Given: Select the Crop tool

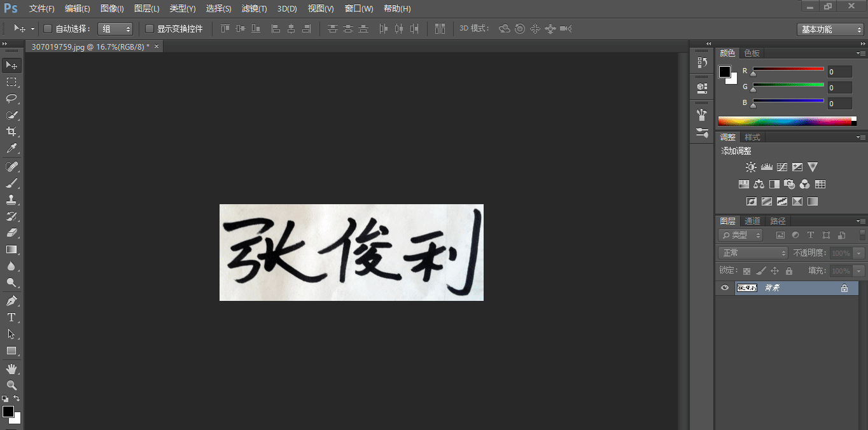Looking at the screenshot, I should coord(11,132).
